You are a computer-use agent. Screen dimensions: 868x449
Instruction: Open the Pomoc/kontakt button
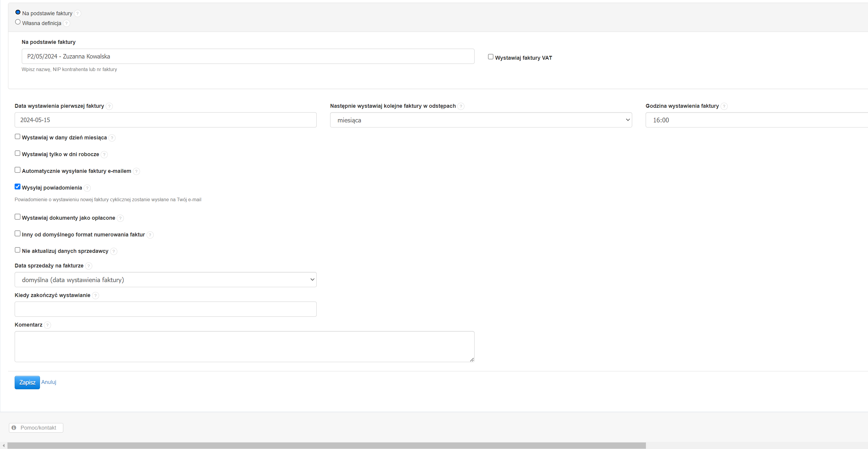tap(36, 428)
